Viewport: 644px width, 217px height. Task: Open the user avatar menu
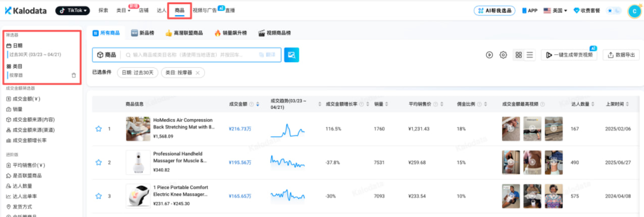(x=634, y=11)
